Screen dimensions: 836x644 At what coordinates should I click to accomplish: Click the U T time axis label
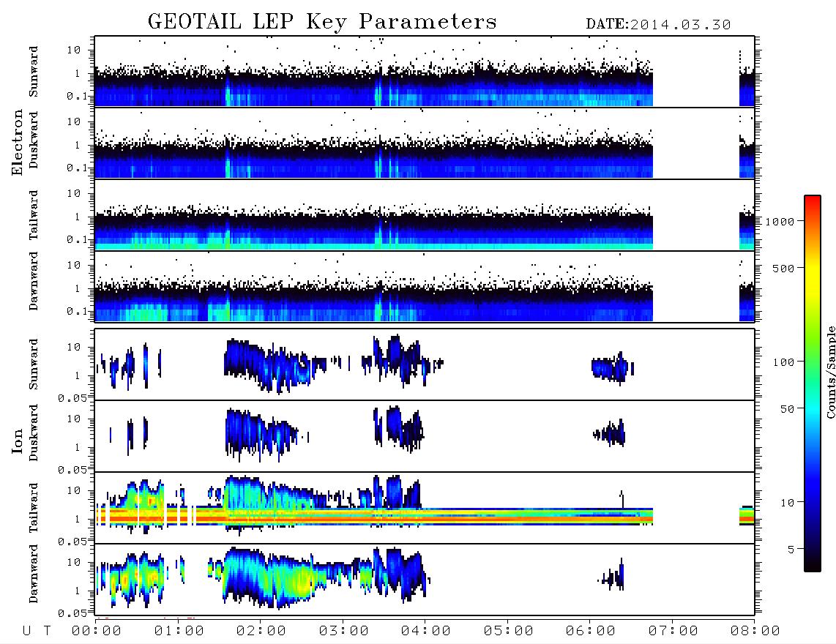coord(37,631)
